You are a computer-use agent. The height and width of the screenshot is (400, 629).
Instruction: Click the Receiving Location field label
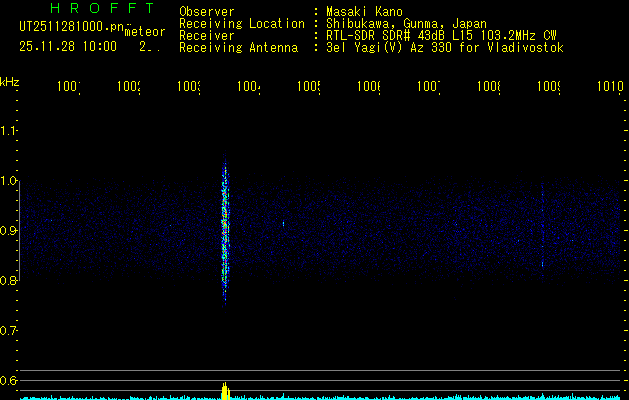tap(241, 23)
